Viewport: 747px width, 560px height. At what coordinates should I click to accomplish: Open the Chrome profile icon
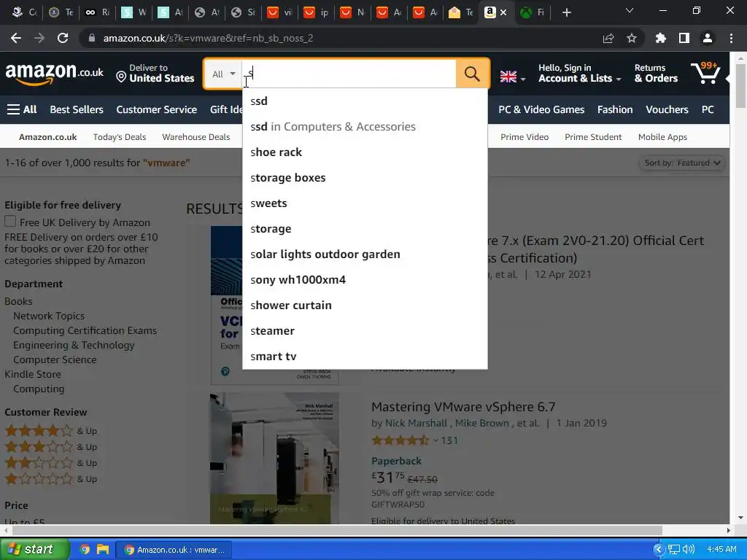(708, 38)
